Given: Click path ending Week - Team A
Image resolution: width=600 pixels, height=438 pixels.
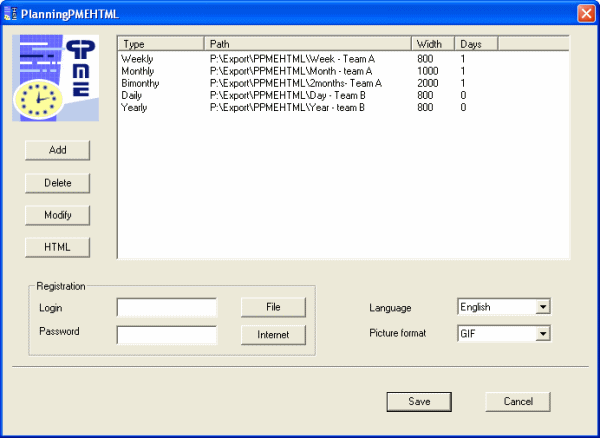Looking at the screenshot, I should click(292, 59).
